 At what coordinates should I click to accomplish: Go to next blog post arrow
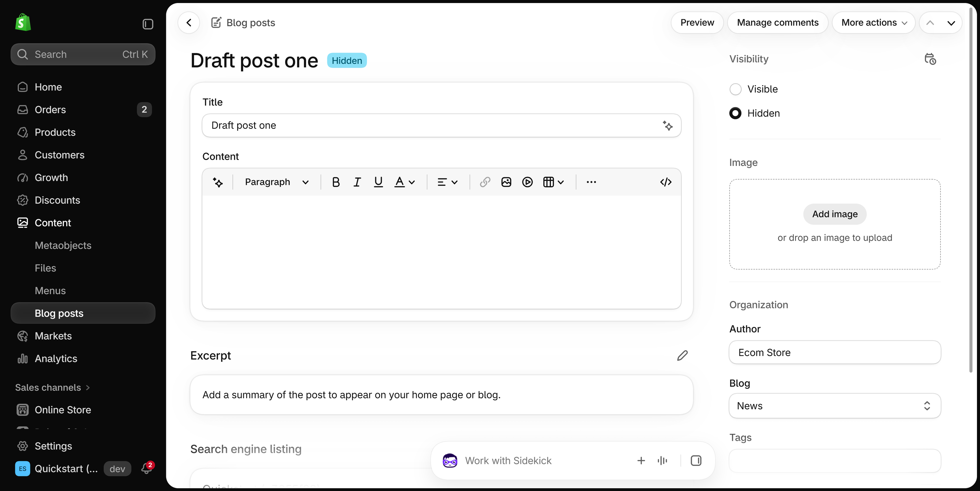(x=951, y=23)
